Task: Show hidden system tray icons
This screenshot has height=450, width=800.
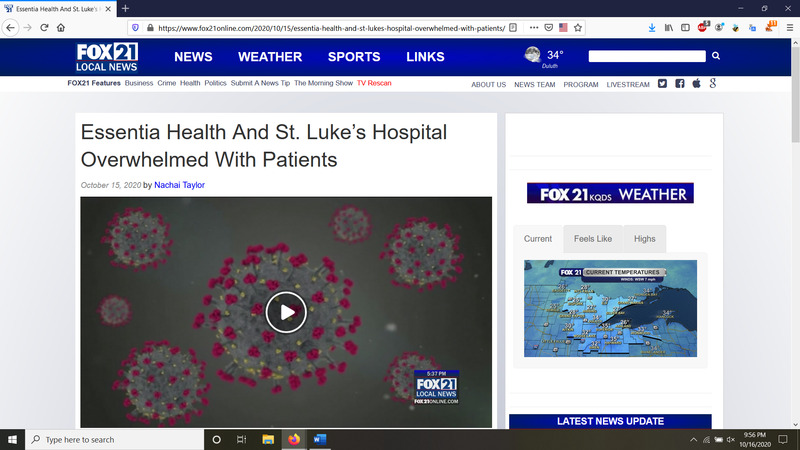Action: [694, 439]
